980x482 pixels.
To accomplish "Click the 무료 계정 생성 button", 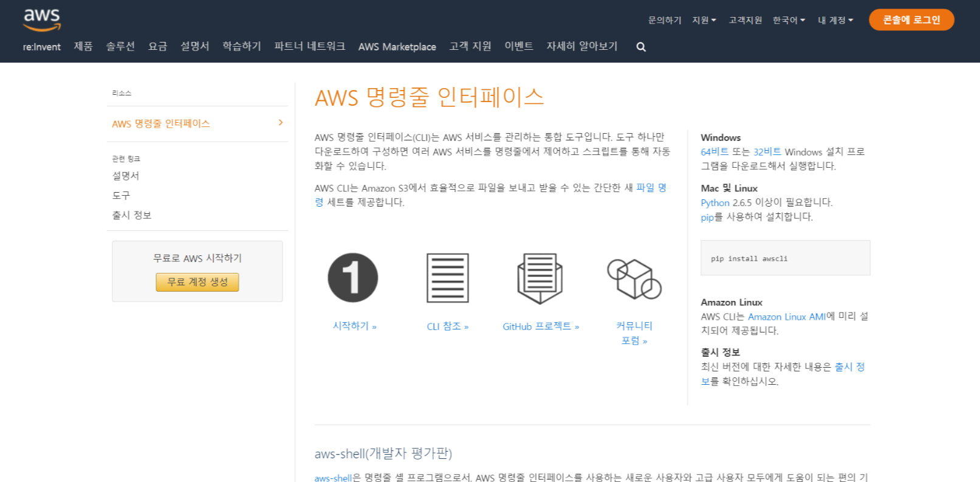I will [x=197, y=282].
